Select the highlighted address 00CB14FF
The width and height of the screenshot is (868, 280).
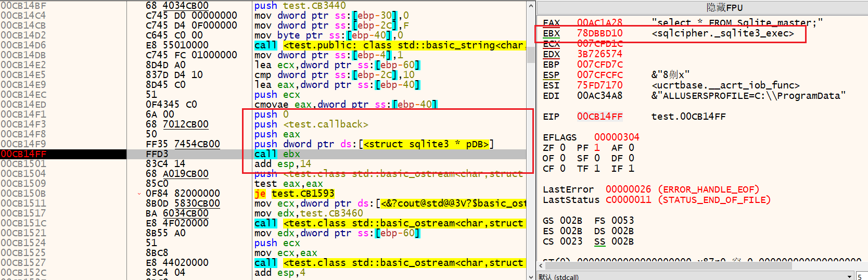pyautogui.click(x=23, y=154)
